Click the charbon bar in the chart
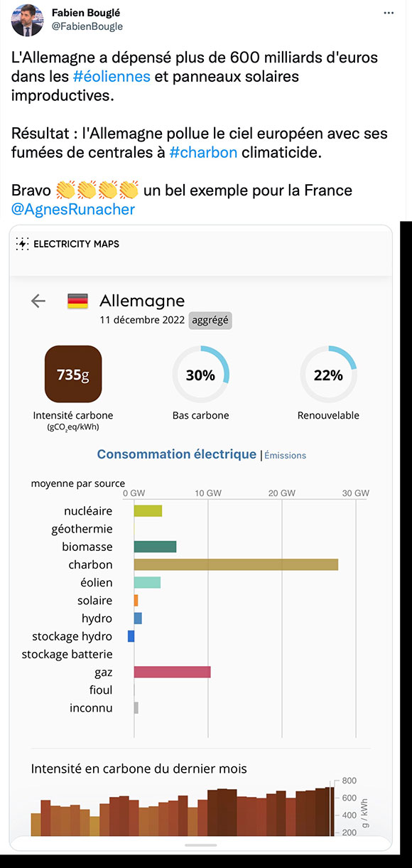This screenshot has width=412, height=868. click(236, 564)
